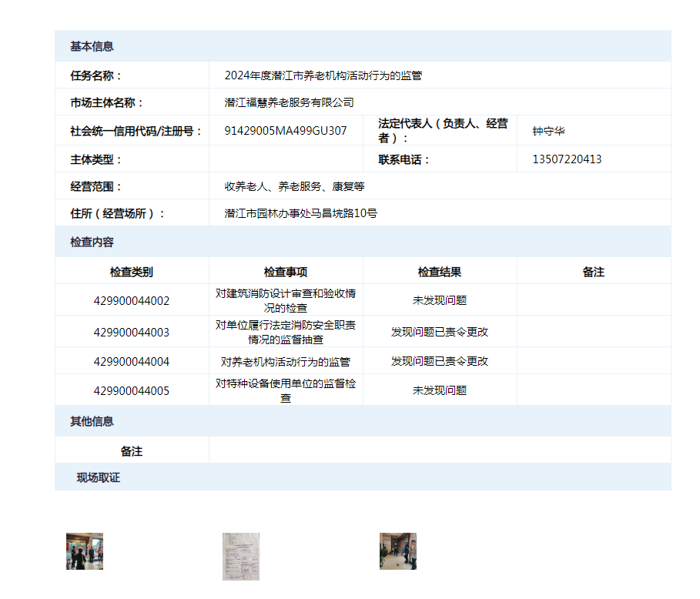Click result 未发现问题 for row 429900044002
700x599 pixels.
(x=440, y=300)
